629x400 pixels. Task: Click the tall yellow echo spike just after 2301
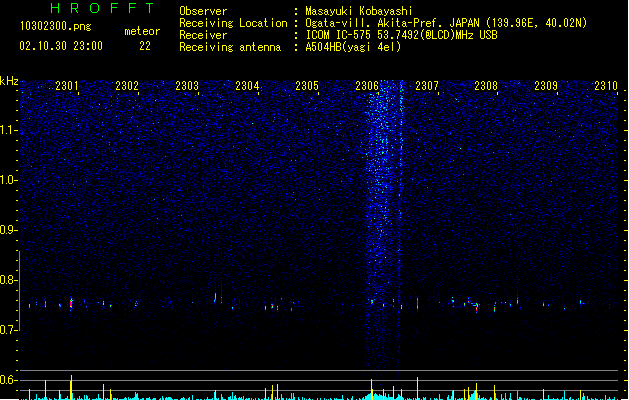click(x=71, y=387)
